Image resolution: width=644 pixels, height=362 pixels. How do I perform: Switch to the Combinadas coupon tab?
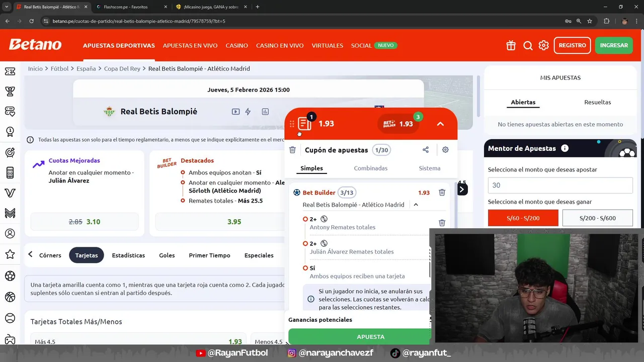[x=371, y=168]
